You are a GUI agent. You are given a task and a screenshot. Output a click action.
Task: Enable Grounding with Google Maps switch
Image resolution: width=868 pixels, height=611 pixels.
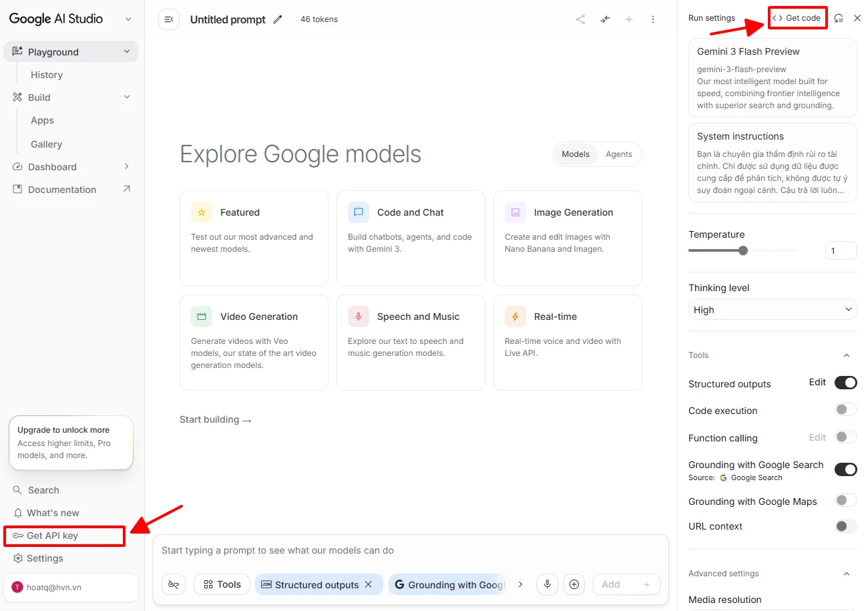coord(846,500)
